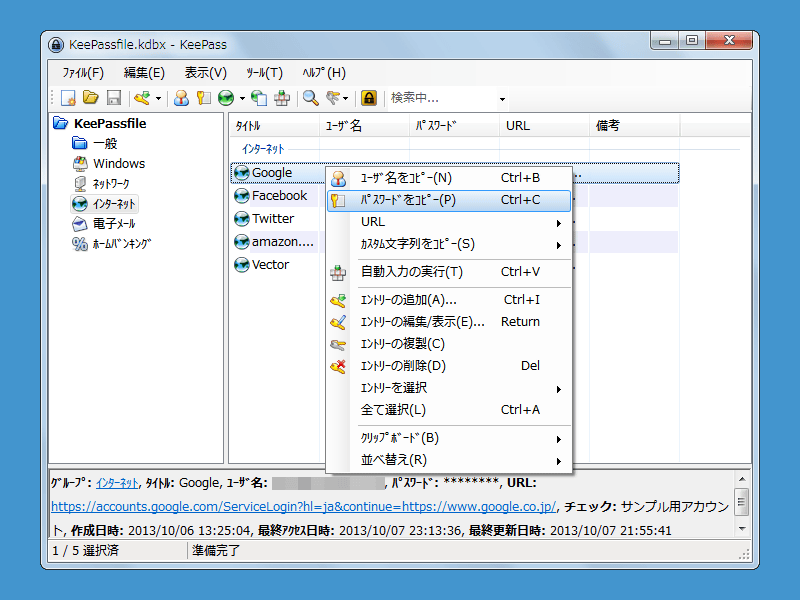Choose 全て選択(L) in context menu
The width and height of the screenshot is (800, 600).
(448, 410)
